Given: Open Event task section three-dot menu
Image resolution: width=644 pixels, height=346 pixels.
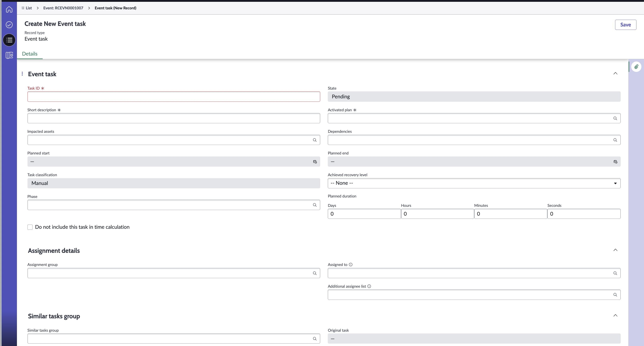Looking at the screenshot, I should click(x=22, y=74).
